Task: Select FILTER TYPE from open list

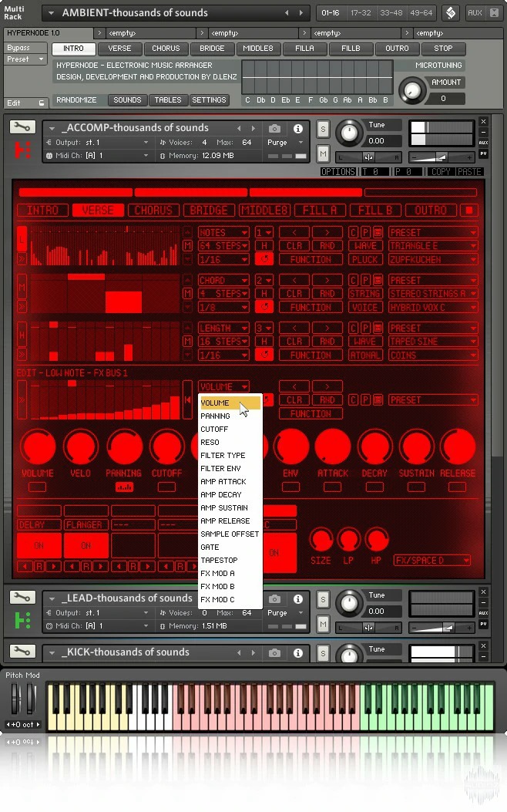Action: (x=230, y=455)
